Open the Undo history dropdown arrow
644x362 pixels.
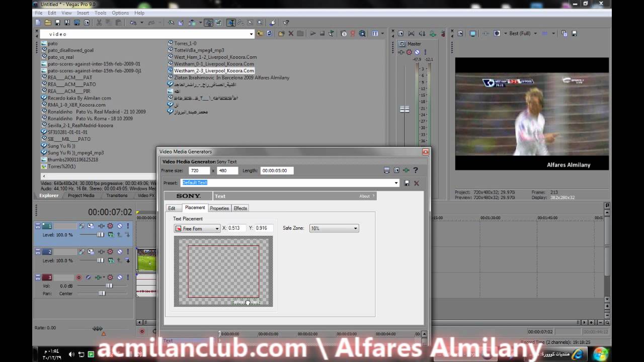142,22
